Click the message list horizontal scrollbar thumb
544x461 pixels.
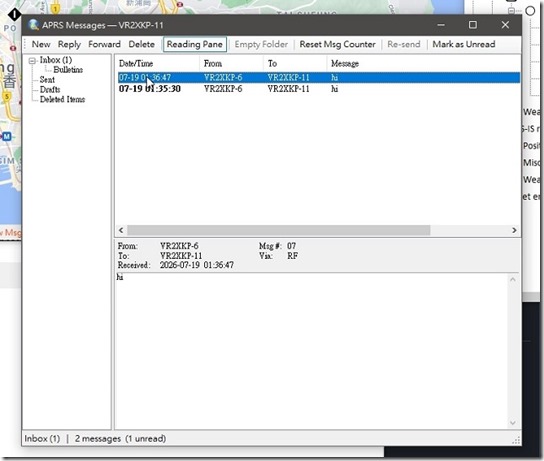click(x=279, y=230)
